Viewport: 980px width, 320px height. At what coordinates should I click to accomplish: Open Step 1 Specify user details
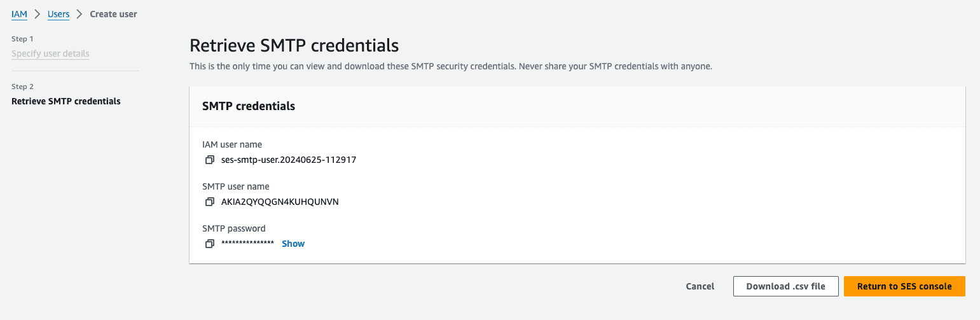pos(50,53)
